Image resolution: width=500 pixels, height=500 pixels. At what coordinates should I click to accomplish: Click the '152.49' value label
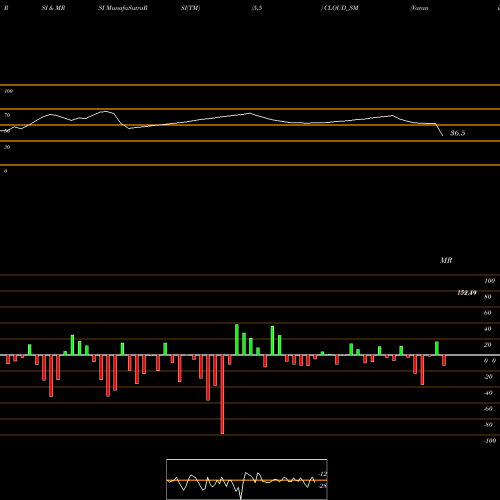[467, 293]
